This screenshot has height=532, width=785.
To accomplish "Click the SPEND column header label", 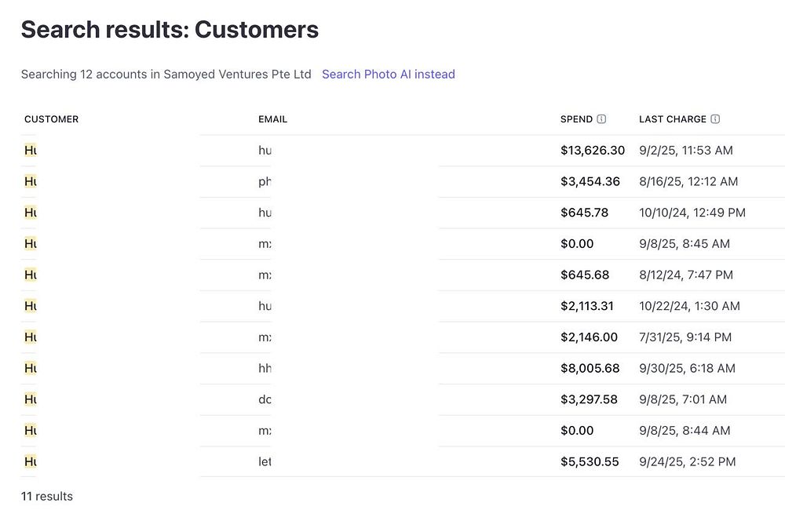I will coord(576,119).
